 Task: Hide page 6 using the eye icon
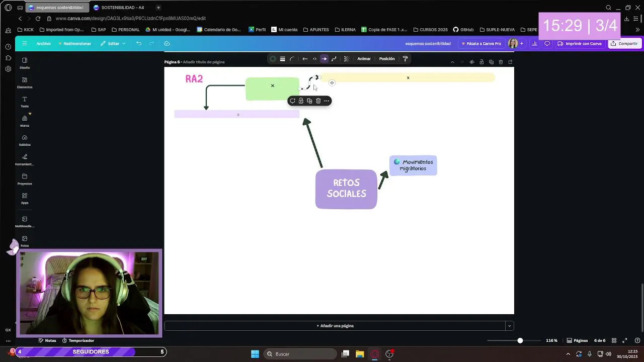point(471,62)
